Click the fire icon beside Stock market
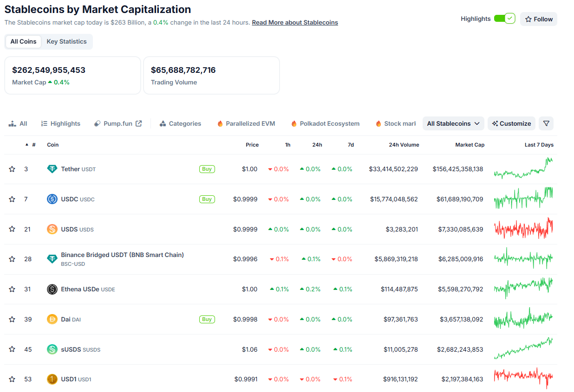 pos(378,123)
